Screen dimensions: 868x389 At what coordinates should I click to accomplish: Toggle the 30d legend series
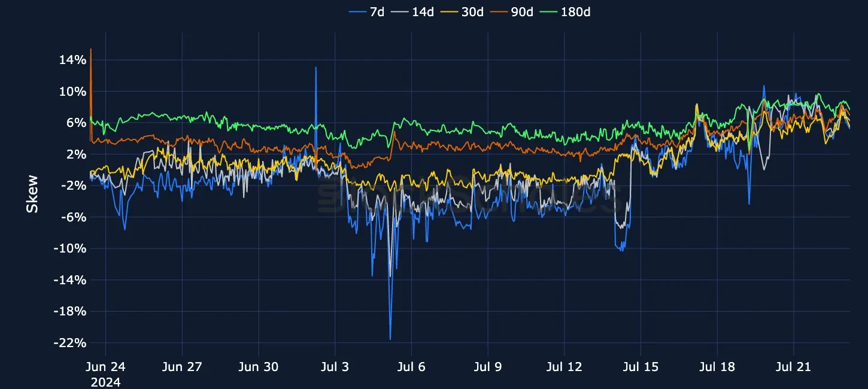463,12
